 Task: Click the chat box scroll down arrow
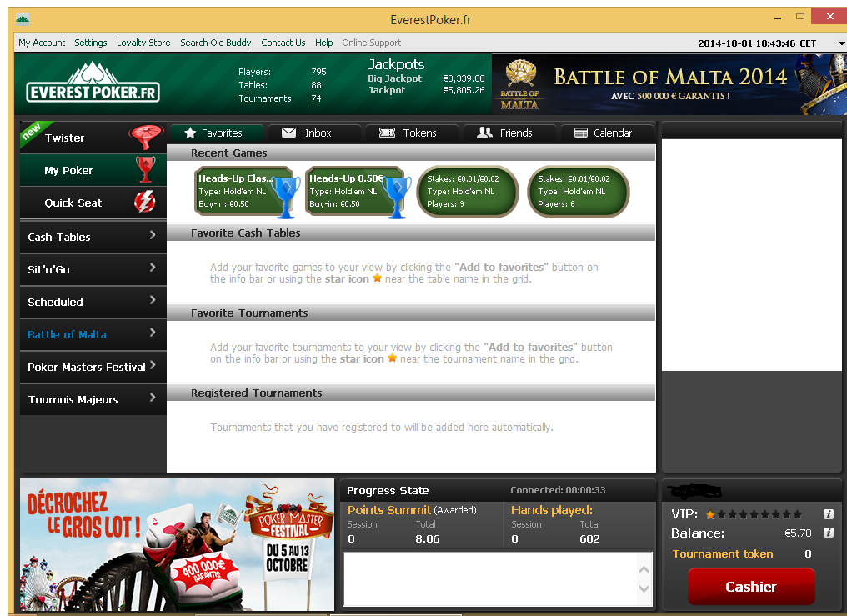[644, 588]
